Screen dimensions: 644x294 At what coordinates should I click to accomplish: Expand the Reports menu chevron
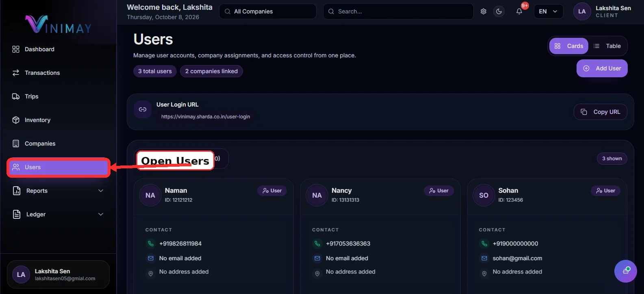[x=101, y=191]
